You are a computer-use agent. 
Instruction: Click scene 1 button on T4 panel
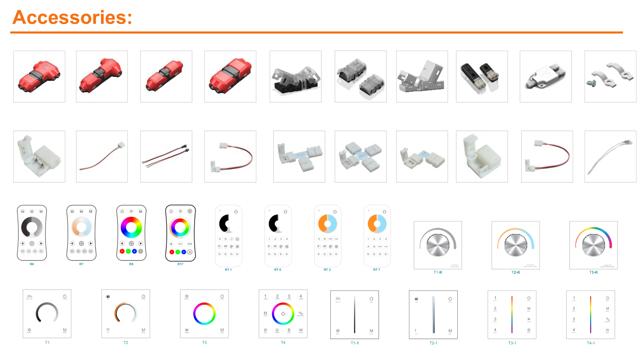click(265, 296)
